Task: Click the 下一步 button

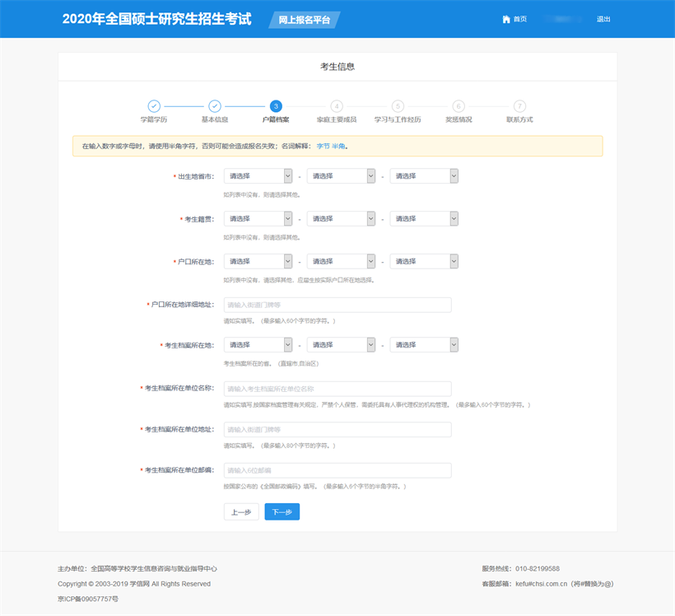Action: coord(282,512)
